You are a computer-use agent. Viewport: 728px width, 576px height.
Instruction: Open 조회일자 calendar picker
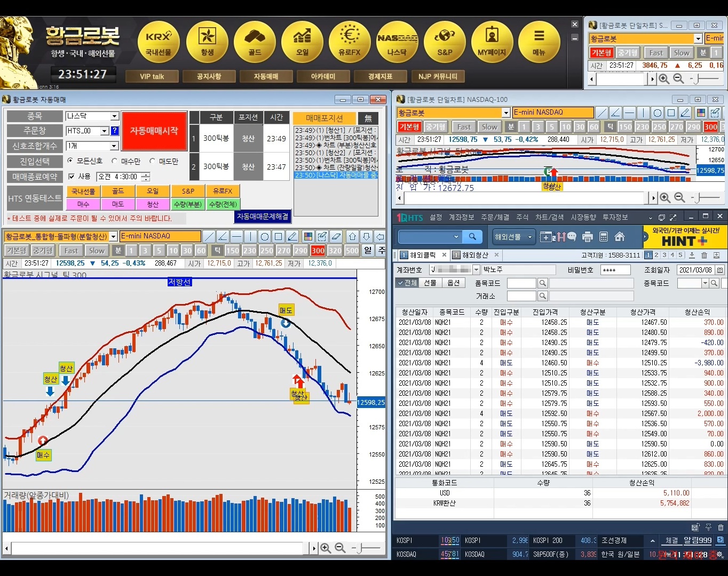click(720, 270)
